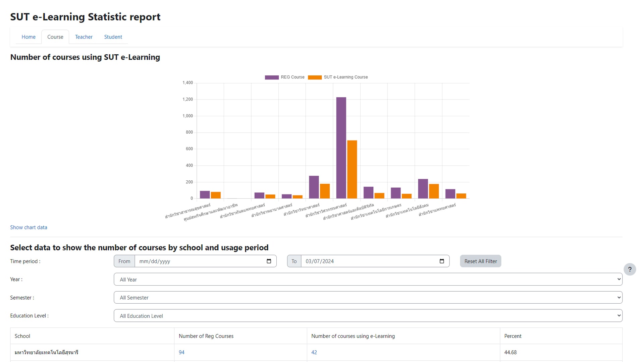Screen dimensions: 644x362
Task: Open e-Learning courses count link 42
Action: click(x=314, y=352)
